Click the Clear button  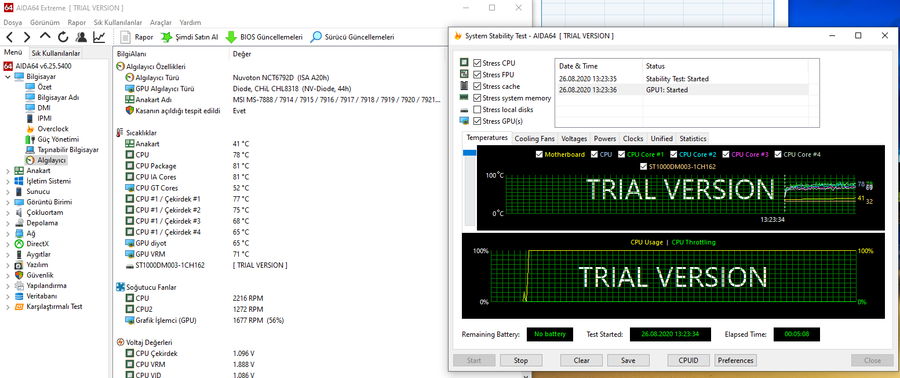coord(581,360)
